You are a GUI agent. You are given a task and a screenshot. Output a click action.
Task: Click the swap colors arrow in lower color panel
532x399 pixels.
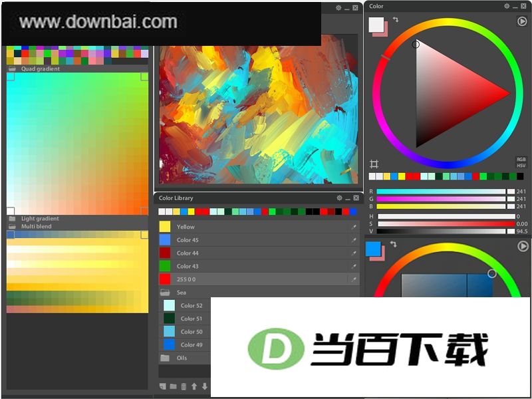click(393, 244)
